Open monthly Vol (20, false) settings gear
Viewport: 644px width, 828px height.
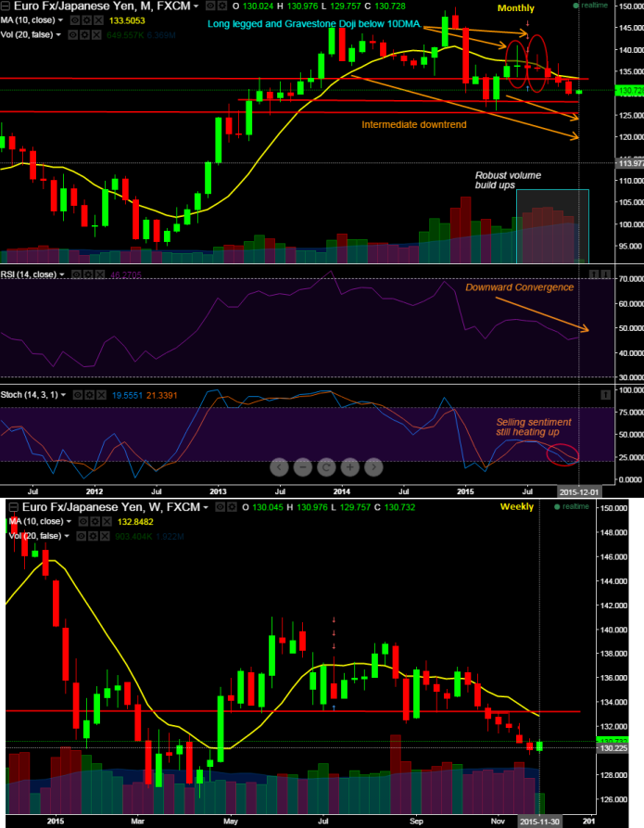tap(85, 35)
